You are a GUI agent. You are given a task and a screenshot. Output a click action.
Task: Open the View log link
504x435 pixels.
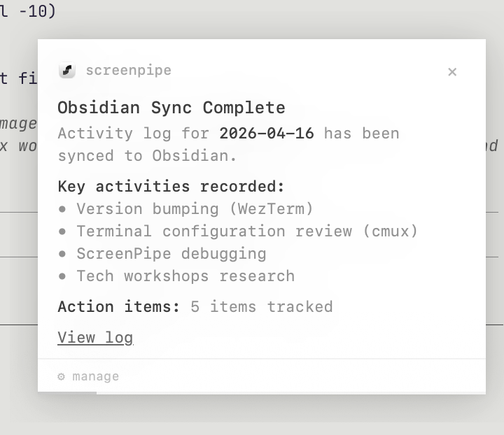point(95,337)
